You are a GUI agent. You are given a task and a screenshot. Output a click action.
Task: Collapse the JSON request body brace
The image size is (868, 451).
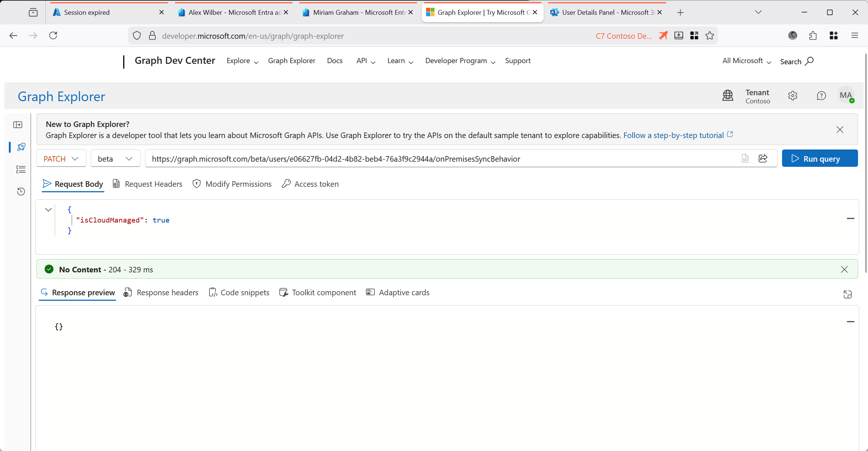(48, 210)
